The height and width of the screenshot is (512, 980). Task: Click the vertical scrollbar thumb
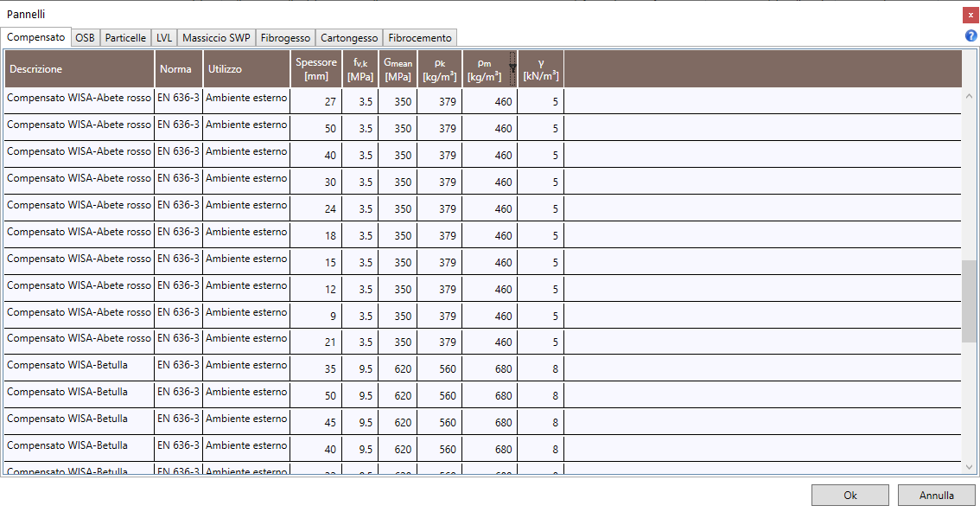(x=969, y=301)
